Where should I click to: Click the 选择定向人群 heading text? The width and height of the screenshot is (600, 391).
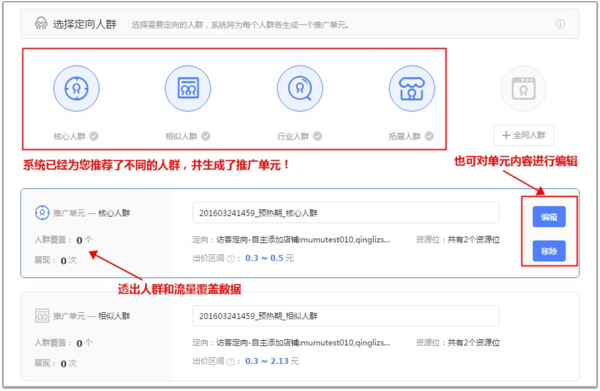[x=85, y=24]
